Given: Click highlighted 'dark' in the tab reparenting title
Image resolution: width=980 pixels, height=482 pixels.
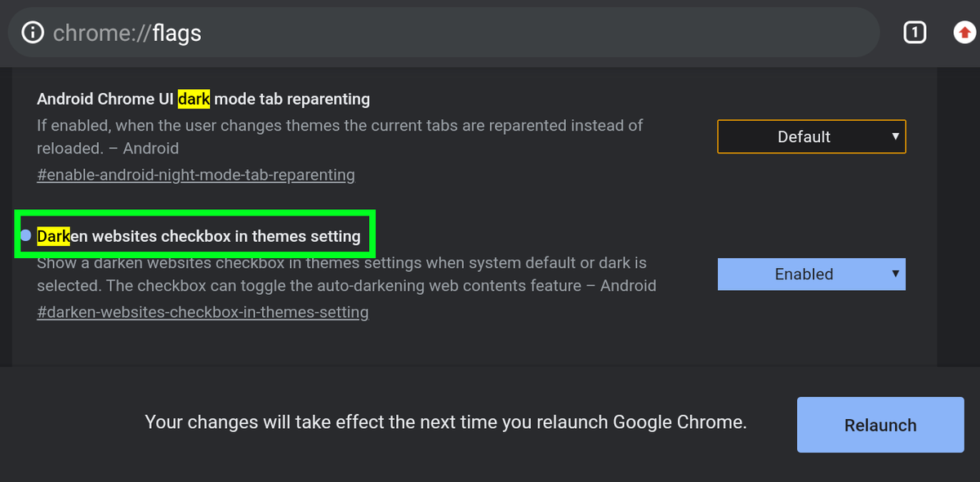Looking at the screenshot, I should 194,98.
